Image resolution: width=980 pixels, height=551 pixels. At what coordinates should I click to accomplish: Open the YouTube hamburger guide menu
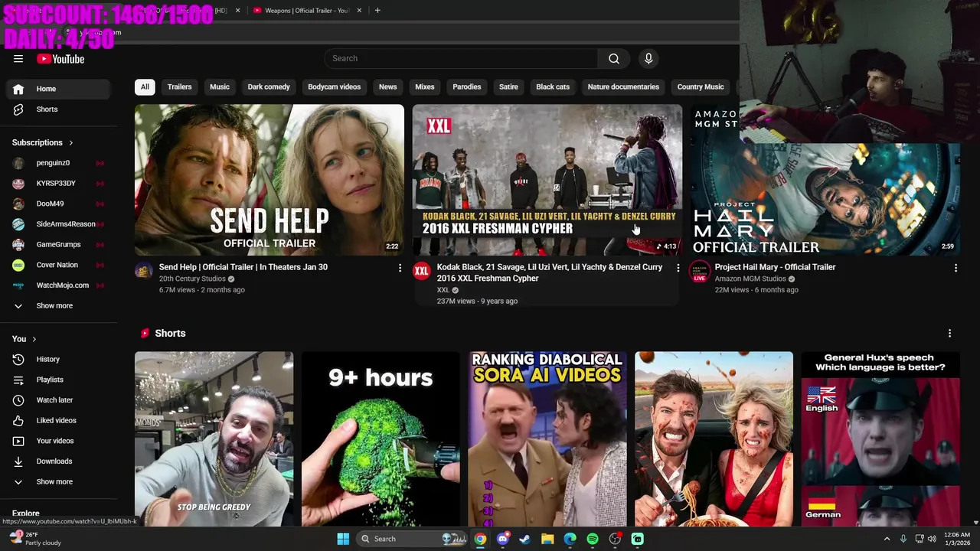click(x=18, y=59)
